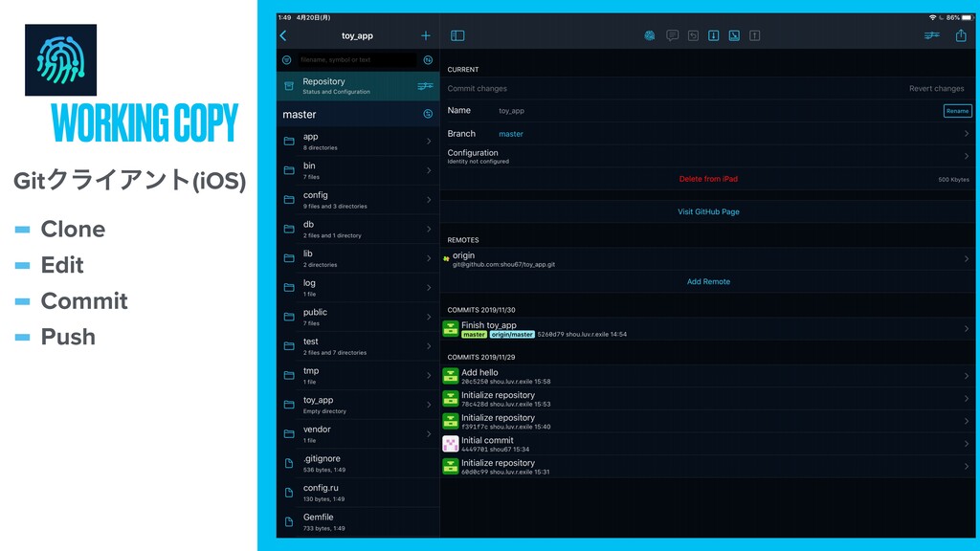Open the test folder row
Viewport: 980px width, 551px height.
click(358, 346)
